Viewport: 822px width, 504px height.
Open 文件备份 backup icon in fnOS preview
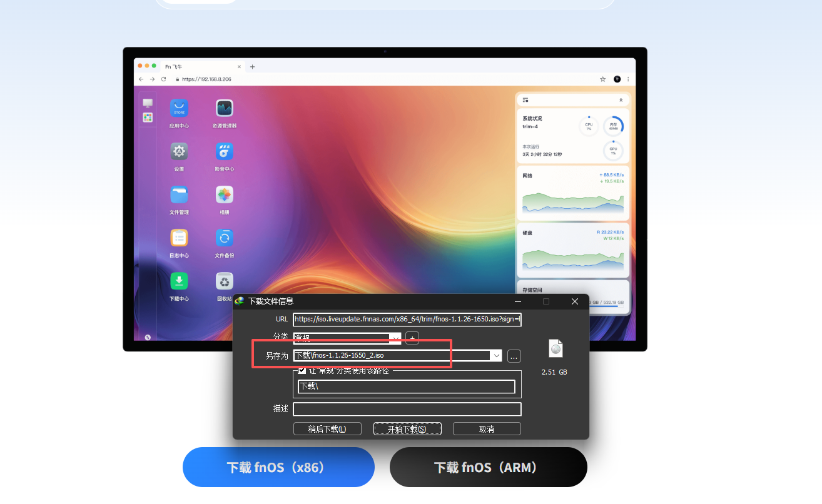[225, 238]
